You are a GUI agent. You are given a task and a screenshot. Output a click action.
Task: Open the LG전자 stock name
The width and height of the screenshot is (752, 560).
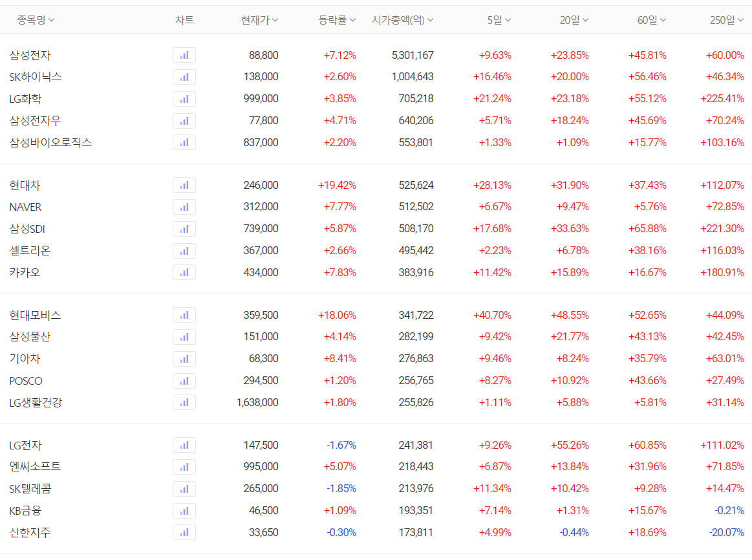click(x=25, y=445)
